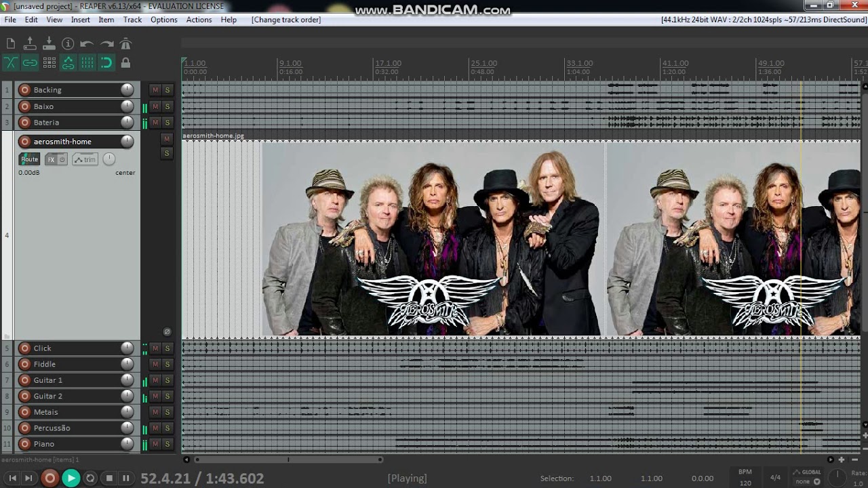Viewport: 868px width, 488px height.
Task: Arm record on Metais track
Action: tap(24, 412)
